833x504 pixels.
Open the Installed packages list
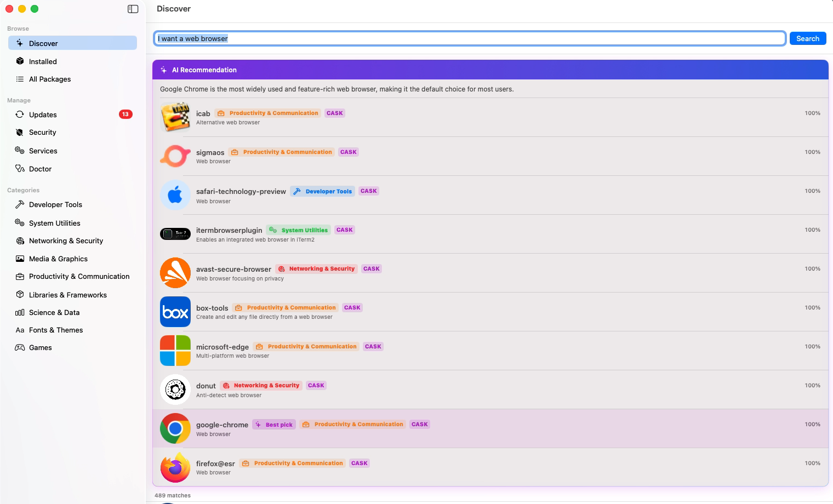[72, 61]
